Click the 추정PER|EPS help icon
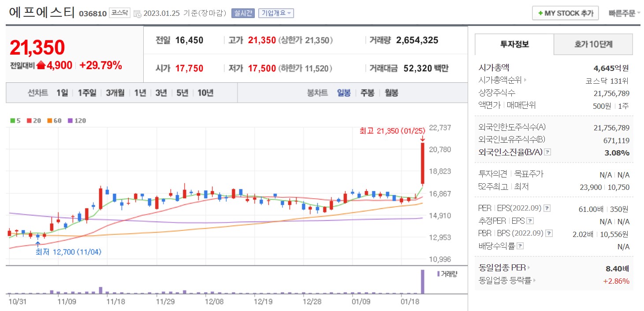 point(531,221)
